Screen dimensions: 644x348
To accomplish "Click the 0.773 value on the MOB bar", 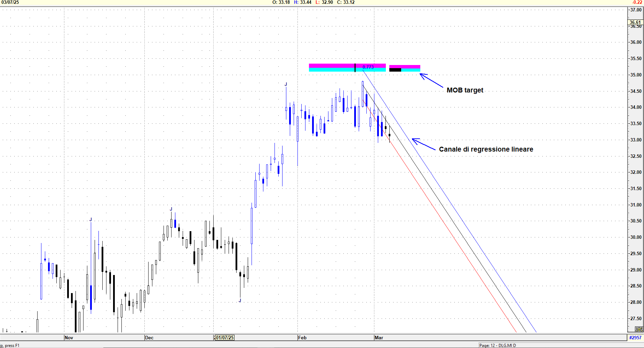I will [x=368, y=67].
